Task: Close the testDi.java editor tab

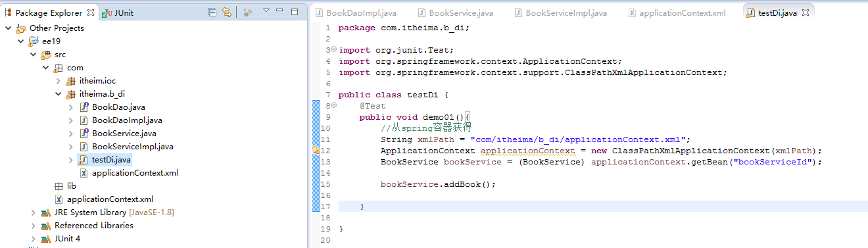Action: (x=806, y=12)
